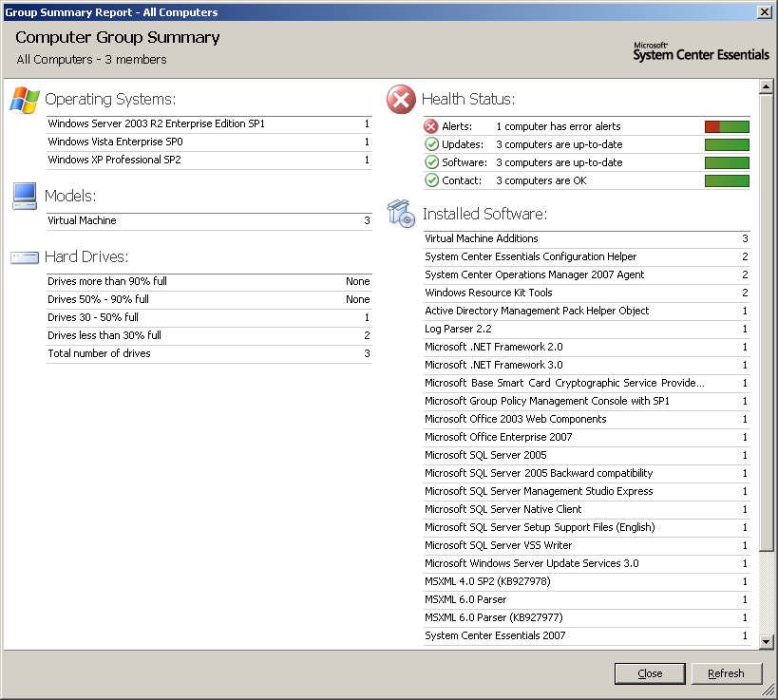Click the Software green status bar
Image resolution: width=778 pixels, height=700 pixels.
point(727,162)
